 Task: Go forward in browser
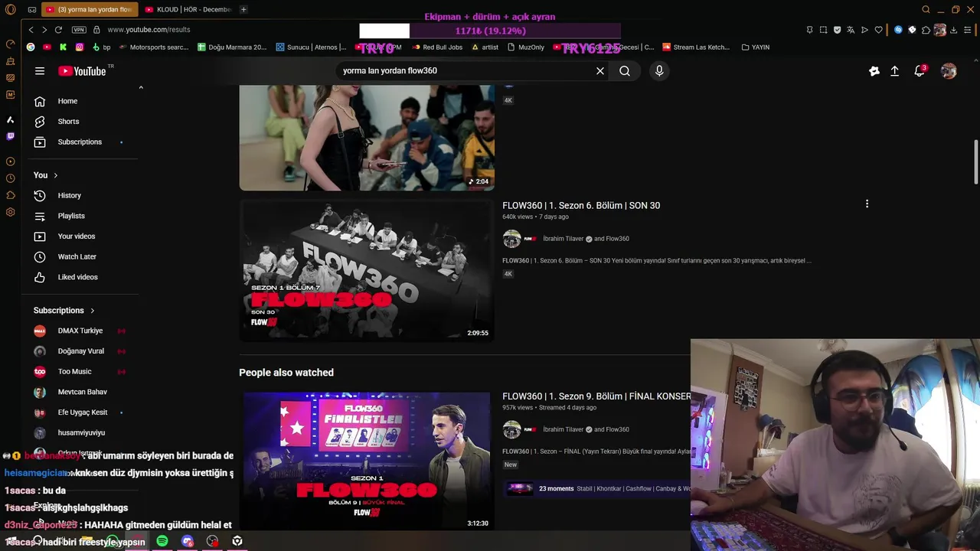point(44,30)
